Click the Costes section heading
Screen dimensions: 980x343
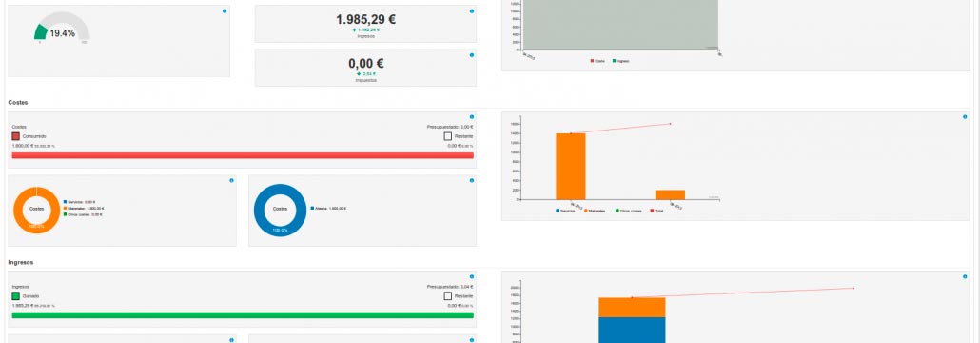[x=17, y=102]
